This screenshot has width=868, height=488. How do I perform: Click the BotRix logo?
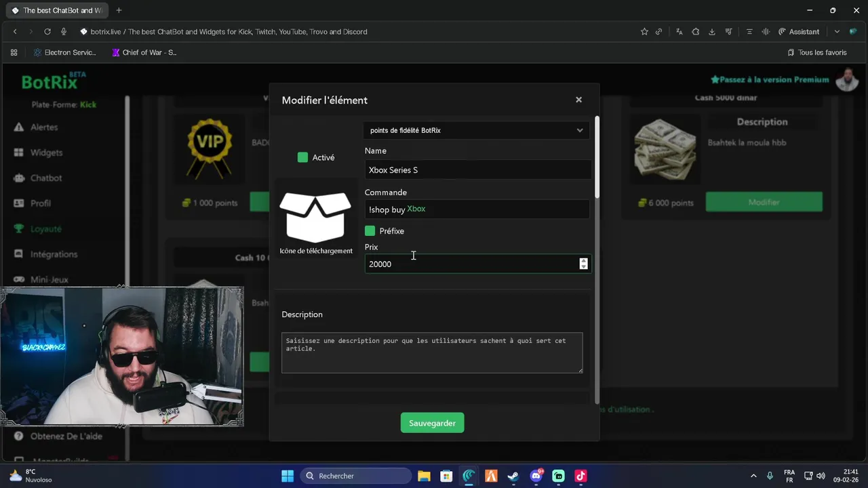coord(54,81)
